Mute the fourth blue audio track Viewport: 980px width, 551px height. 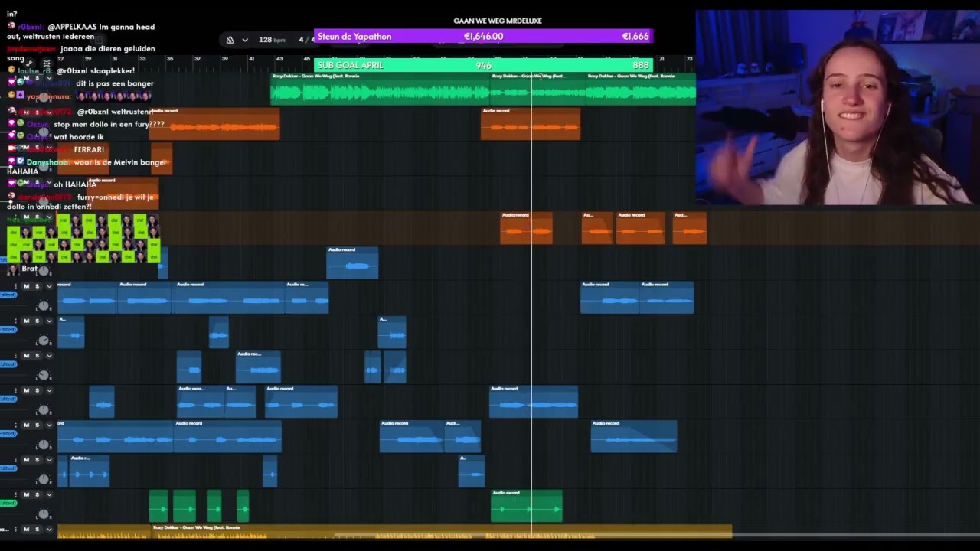[x=26, y=390]
